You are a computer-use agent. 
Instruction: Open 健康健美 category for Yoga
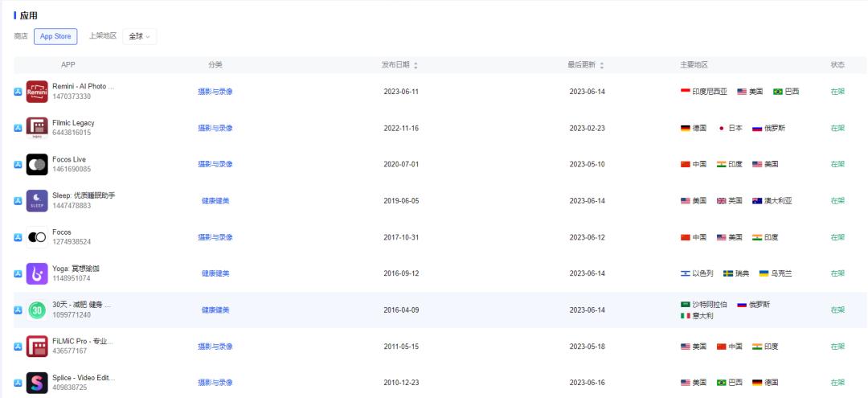point(215,273)
